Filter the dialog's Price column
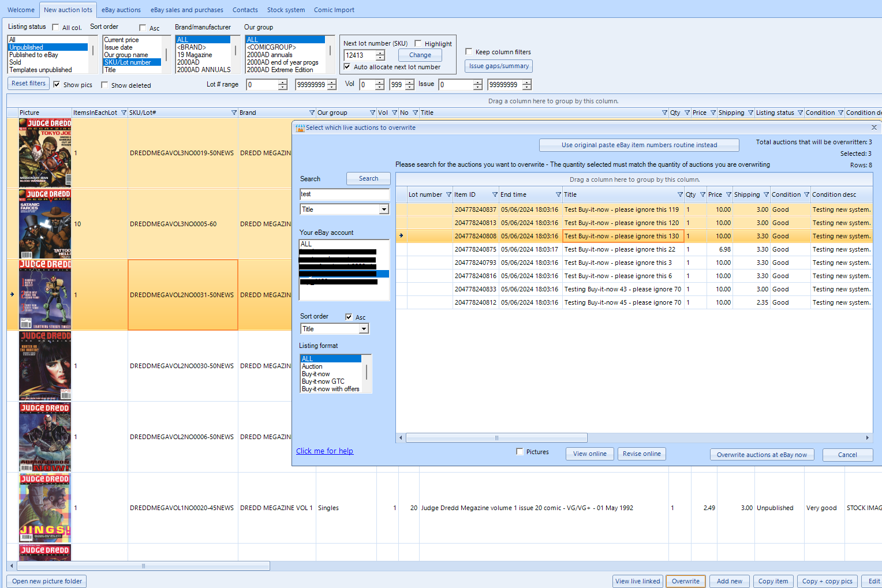 tap(728, 194)
